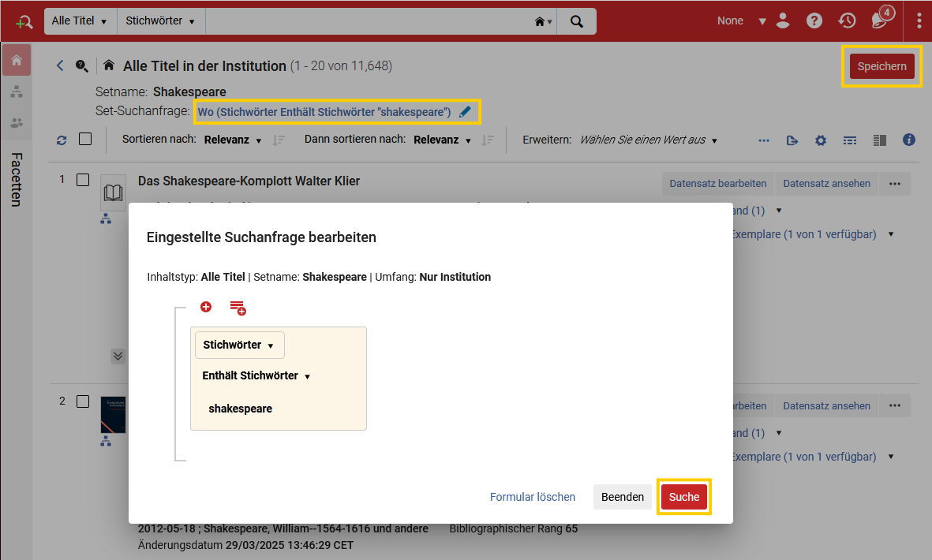Check the checkbox for result 2
The height and width of the screenshot is (560, 932).
click(83, 401)
